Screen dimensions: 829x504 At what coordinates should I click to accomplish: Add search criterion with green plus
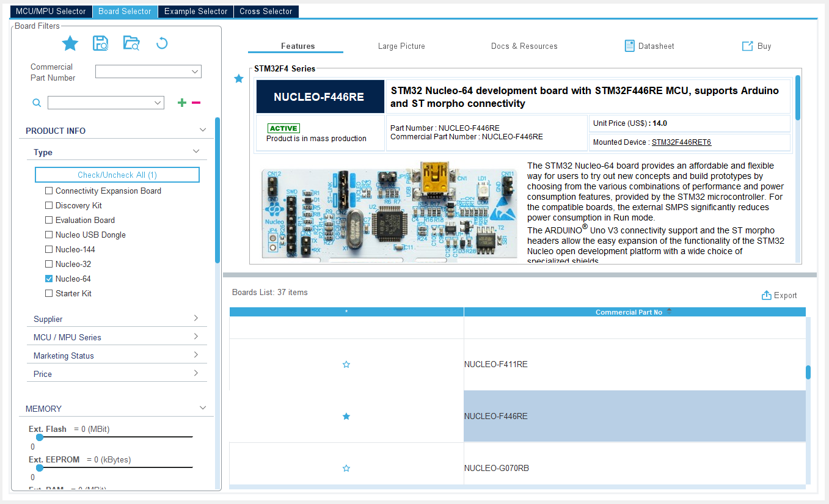[181, 103]
